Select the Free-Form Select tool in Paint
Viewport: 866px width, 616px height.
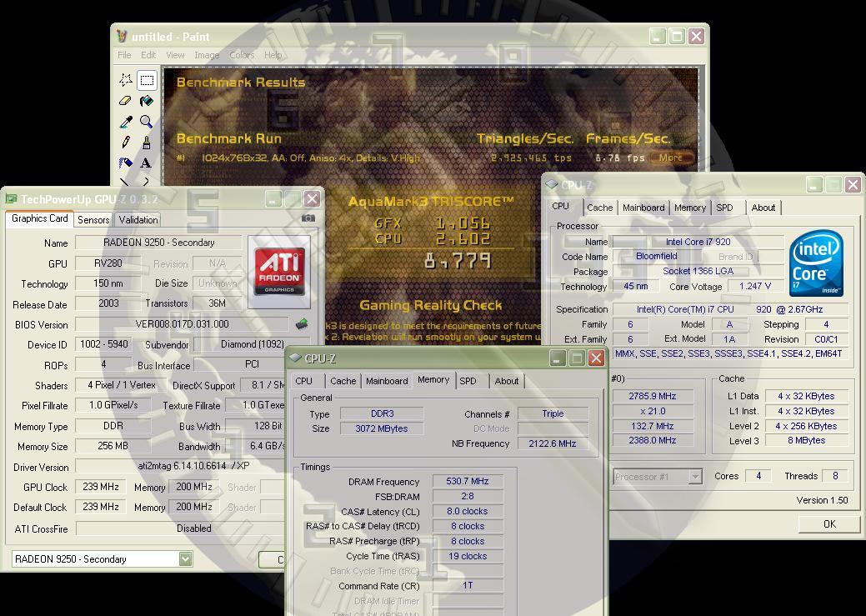[x=126, y=80]
